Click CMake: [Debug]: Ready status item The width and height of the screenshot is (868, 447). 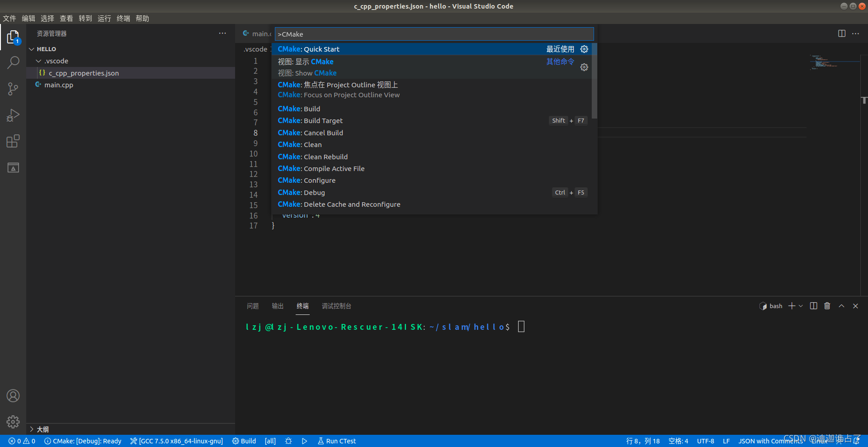coord(83,441)
